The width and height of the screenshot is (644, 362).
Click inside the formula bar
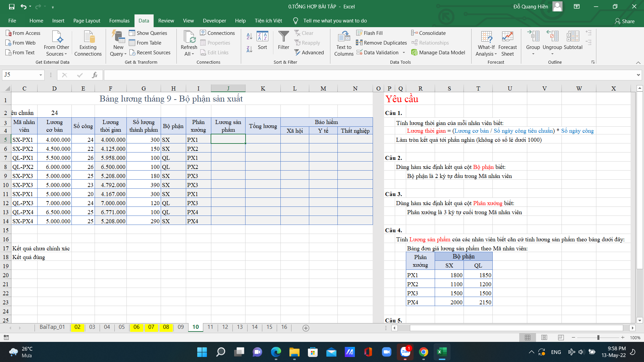[369, 75]
